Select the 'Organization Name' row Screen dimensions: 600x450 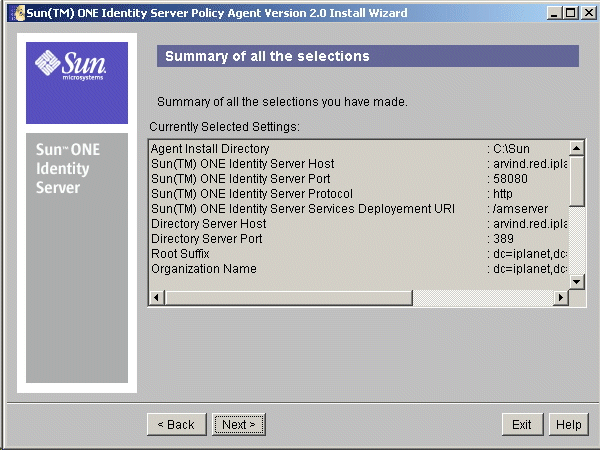[359, 269]
